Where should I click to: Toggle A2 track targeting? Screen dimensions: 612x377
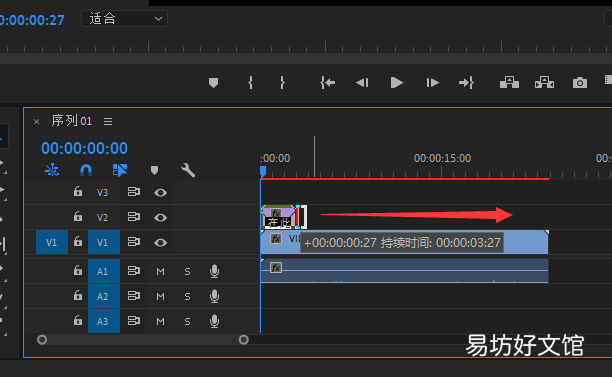[x=104, y=296]
